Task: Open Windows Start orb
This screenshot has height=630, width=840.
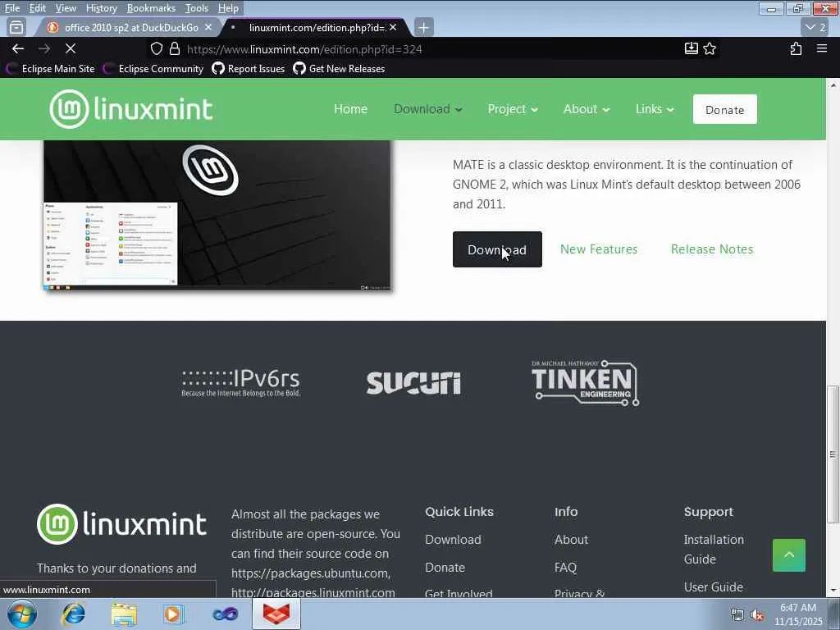Action: [22, 614]
